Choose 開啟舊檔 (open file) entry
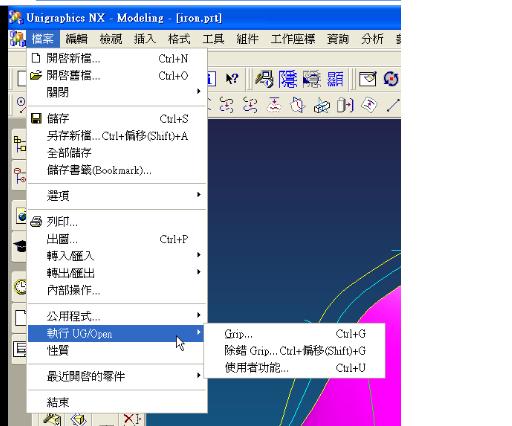512x426 pixels. pos(117,76)
